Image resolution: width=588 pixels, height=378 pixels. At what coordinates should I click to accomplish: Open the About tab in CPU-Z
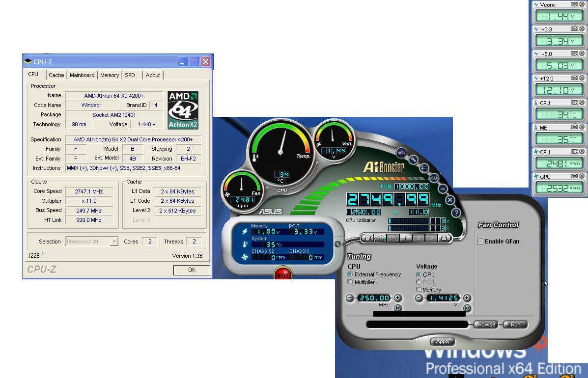click(x=153, y=75)
